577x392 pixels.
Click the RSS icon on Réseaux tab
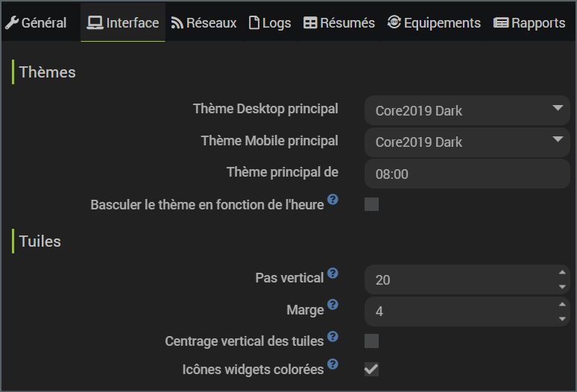click(x=177, y=23)
